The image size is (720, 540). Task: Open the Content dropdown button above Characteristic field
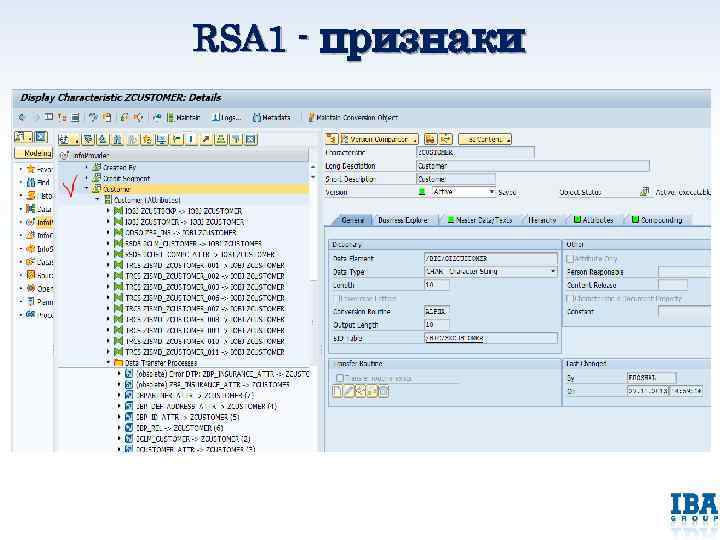tap(485, 139)
